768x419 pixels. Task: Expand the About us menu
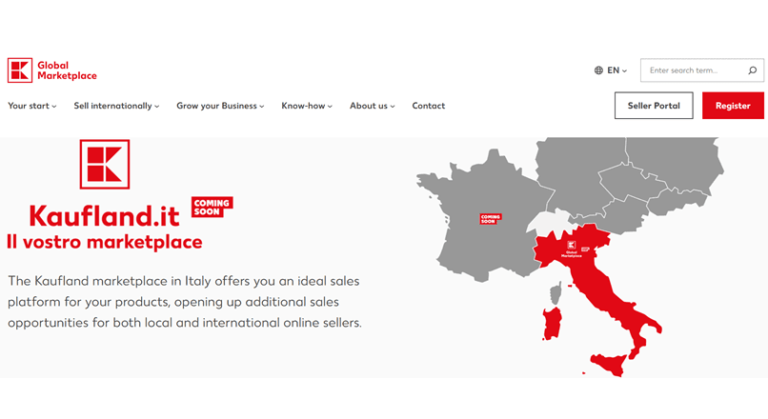[x=372, y=106]
